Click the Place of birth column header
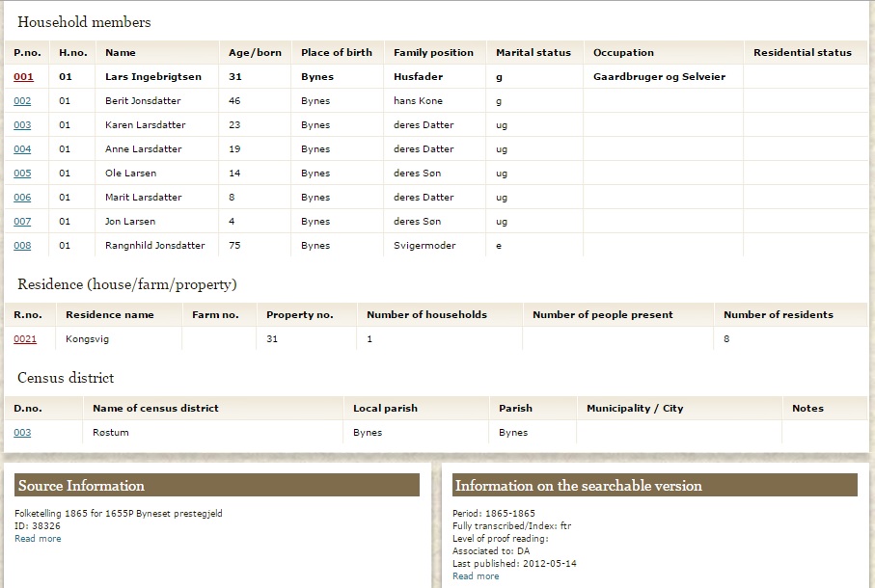 [x=337, y=52]
